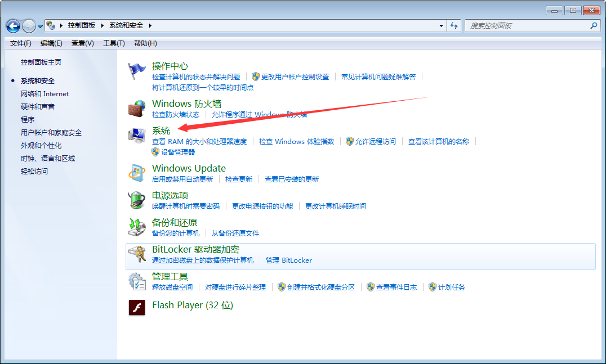Image resolution: width=606 pixels, height=364 pixels.
Task: Open 操作中心 flag icon
Action: [137, 67]
